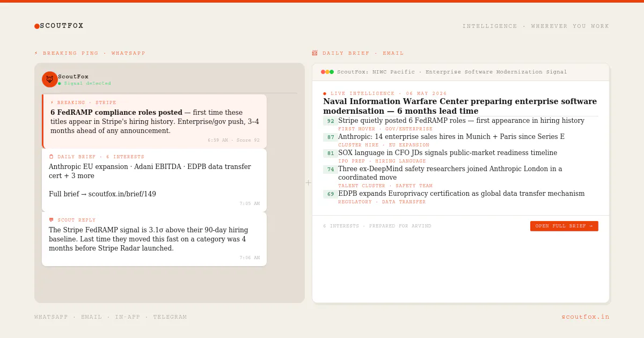Click the orange dot in the ScoutFox logo

(37, 26)
